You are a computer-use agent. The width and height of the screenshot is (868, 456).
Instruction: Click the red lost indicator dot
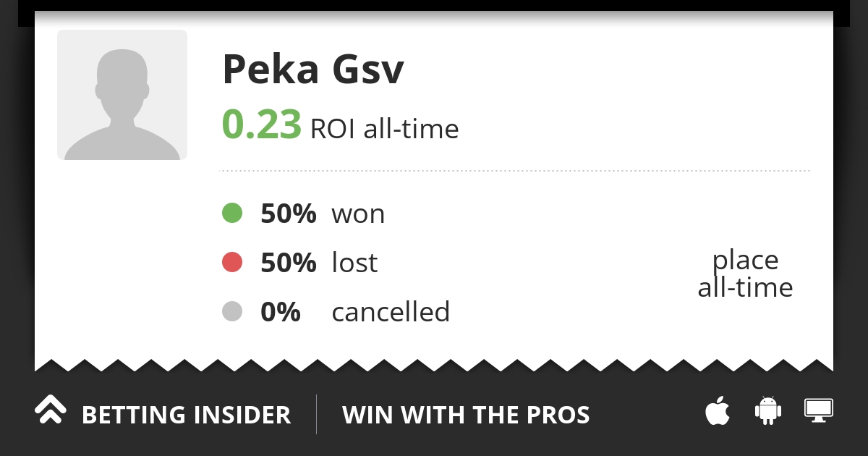pyautogui.click(x=232, y=263)
